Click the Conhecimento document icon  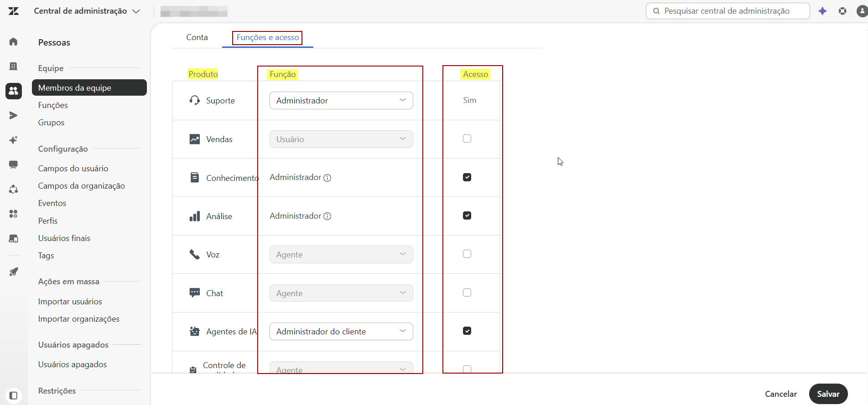coord(195,177)
